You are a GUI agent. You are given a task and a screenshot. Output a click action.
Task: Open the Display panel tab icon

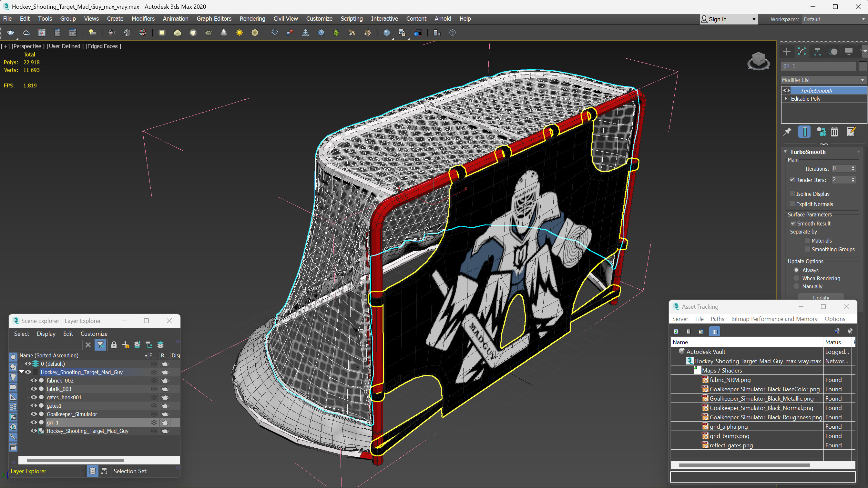click(x=848, y=52)
